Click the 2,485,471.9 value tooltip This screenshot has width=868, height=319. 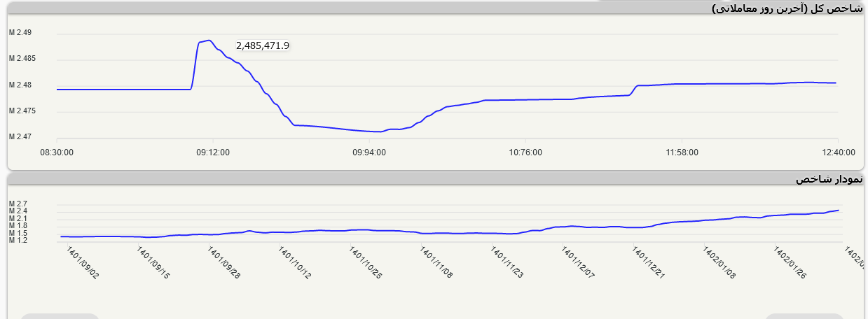pyautogui.click(x=263, y=45)
